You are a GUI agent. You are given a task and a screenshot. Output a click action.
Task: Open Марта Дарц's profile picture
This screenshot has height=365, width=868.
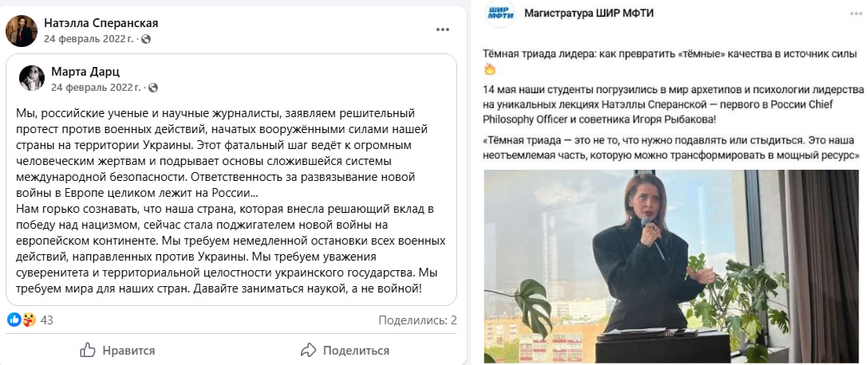tap(31, 78)
